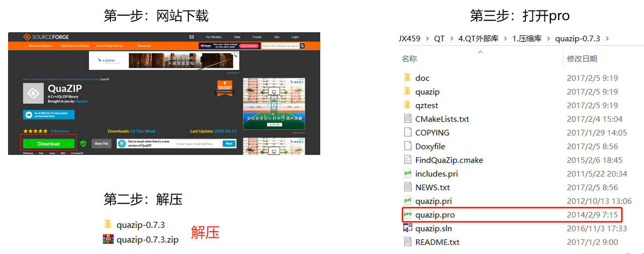Click the 4.QT外部库 breadcrumb segment
The width and height of the screenshot is (644, 254).
(478, 39)
